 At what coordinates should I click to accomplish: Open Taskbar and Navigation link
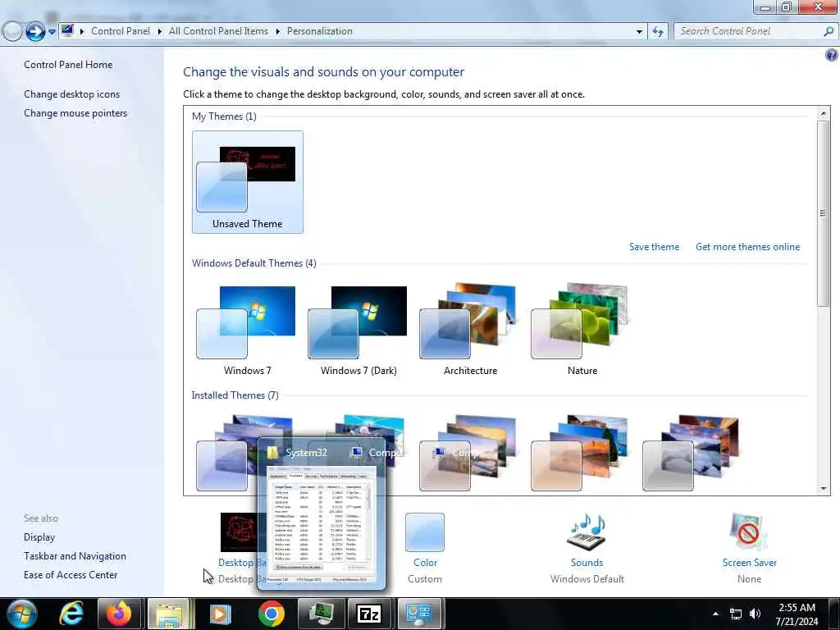(x=75, y=556)
